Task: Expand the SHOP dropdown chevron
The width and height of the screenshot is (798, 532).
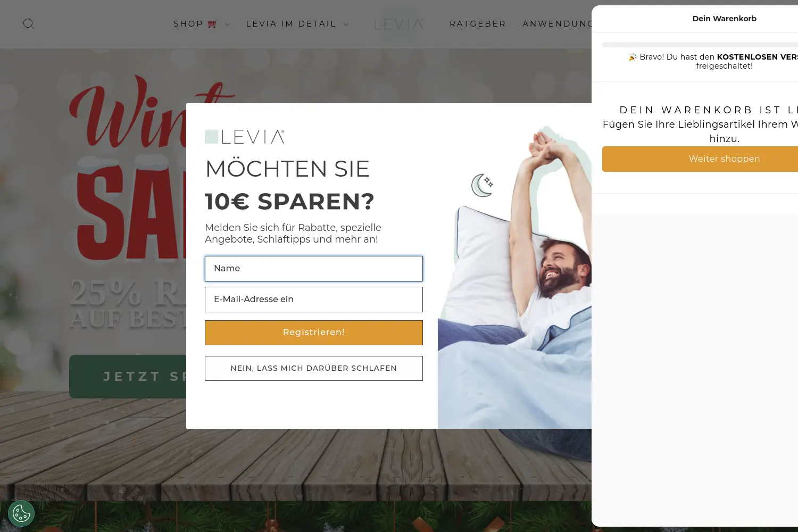Action: click(227, 24)
